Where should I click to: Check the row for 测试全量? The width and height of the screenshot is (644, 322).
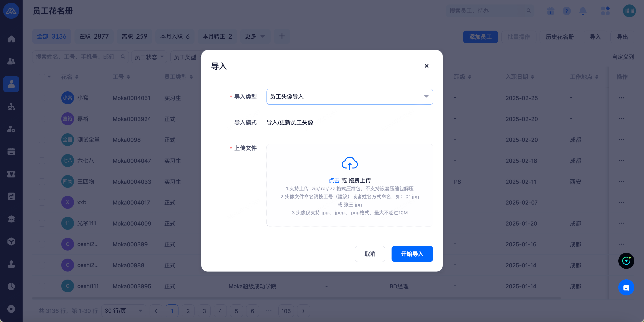pos(42,140)
